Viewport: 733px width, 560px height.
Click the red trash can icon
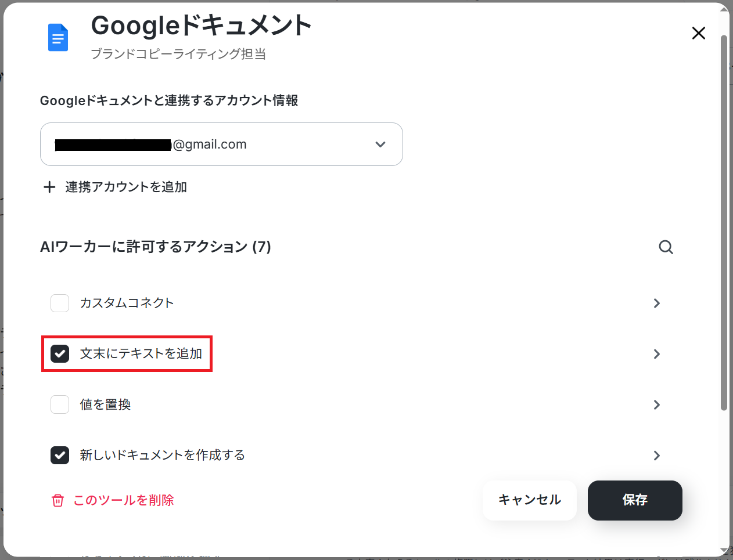click(x=58, y=500)
